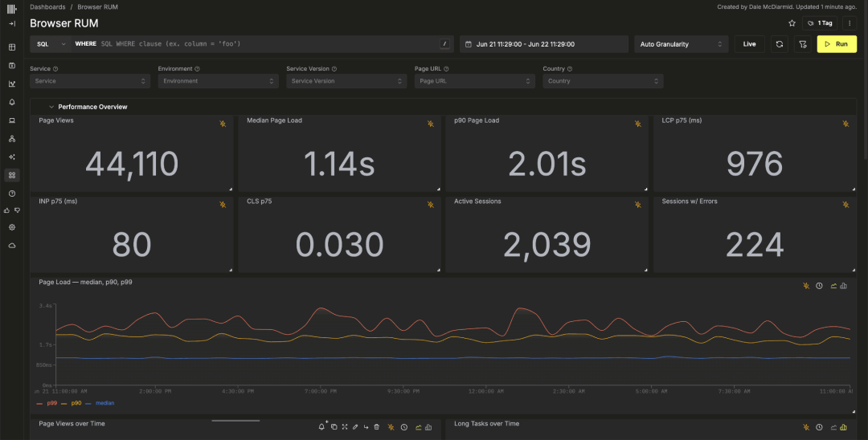Open the Page URL filter dropdown

(475, 81)
